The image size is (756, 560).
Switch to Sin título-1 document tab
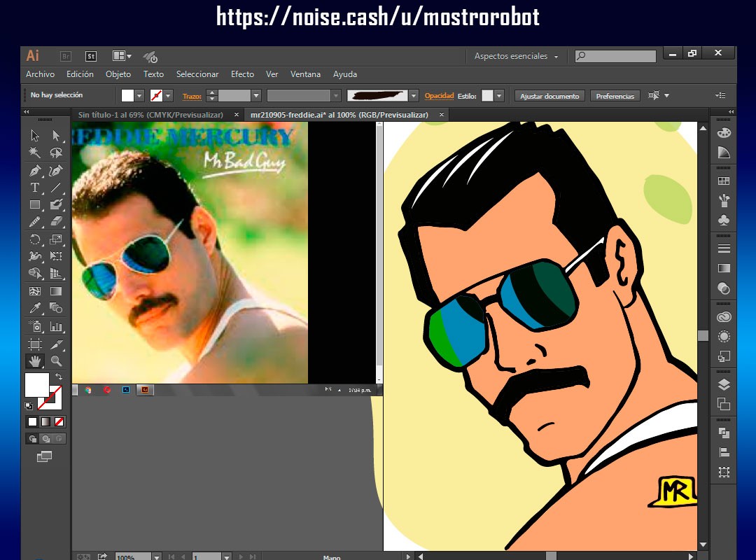tap(150, 115)
